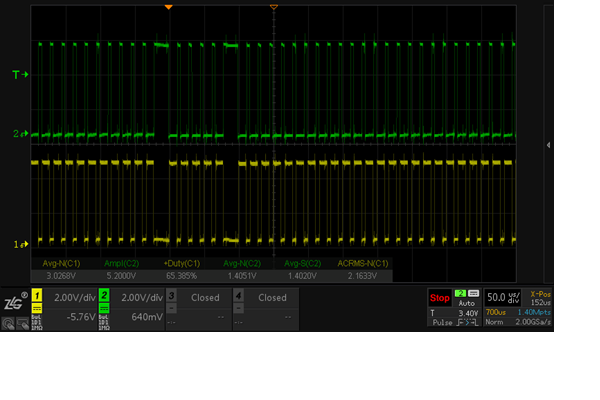Click channel 3 gray coupling icon
600x400 pixels.
pyautogui.click(x=171, y=308)
